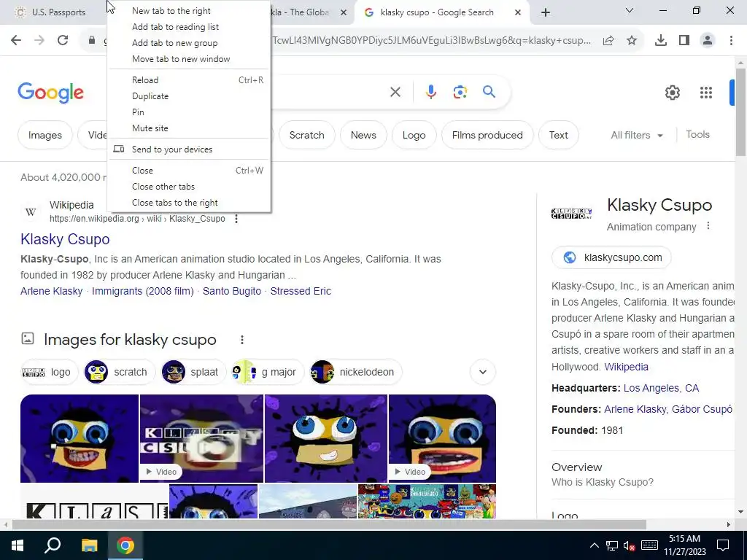Choose Mute site option
Image resolution: width=747 pixels, height=560 pixels.
[190, 128]
